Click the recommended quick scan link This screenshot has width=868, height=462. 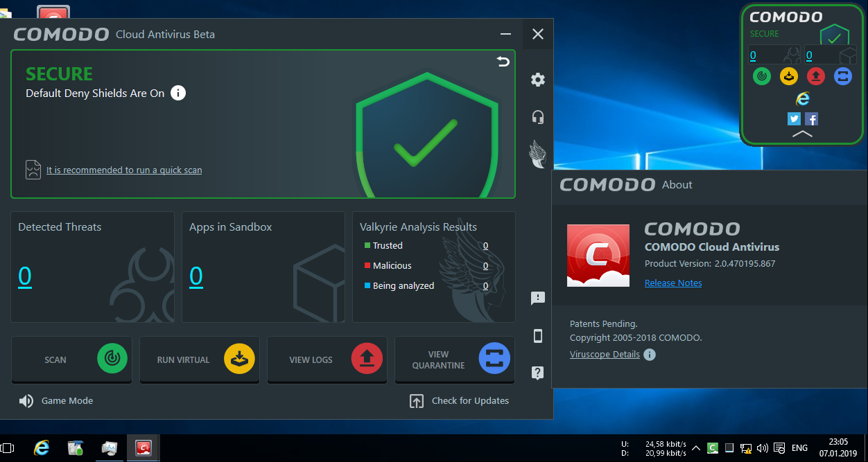click(124, 170)
